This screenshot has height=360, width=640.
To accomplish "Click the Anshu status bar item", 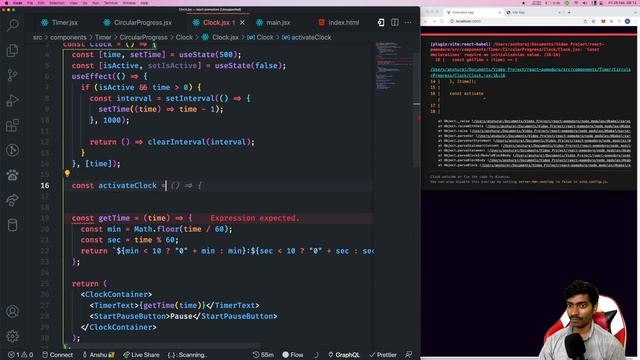I will coord(98,355).
